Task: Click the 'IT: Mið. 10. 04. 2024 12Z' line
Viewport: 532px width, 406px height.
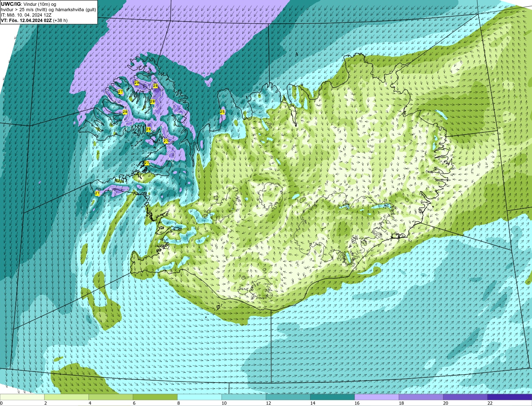Action: click(26, 15)
